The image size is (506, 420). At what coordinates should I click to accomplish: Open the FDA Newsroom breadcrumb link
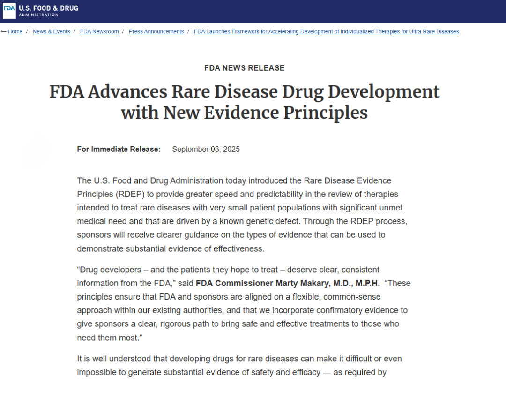coord(99,31)
